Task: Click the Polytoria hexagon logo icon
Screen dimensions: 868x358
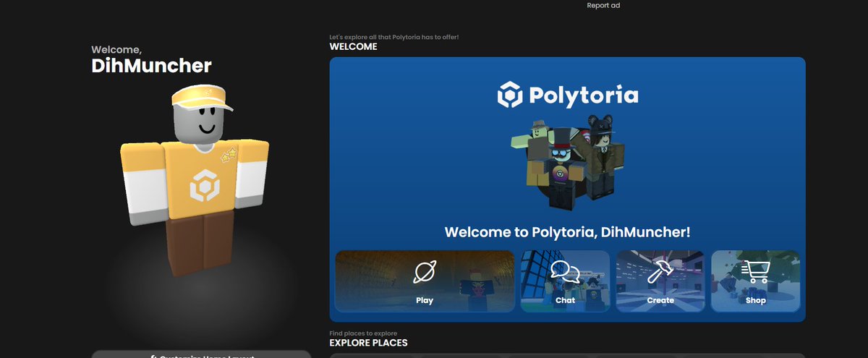Action: (x=510, y=95)
